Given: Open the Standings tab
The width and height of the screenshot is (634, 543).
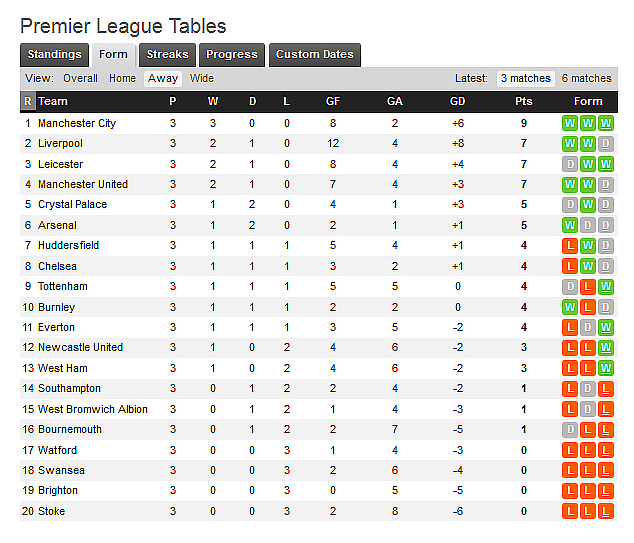Looking at the screenshot, I should [54, 55].
